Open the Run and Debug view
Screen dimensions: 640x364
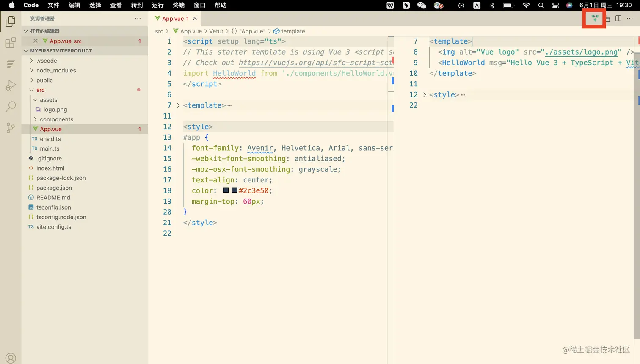[x=11, y=85]
